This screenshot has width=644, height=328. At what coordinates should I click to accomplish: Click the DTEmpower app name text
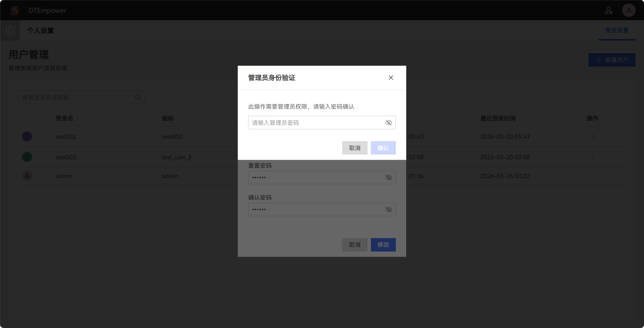[x=48, y=10]
